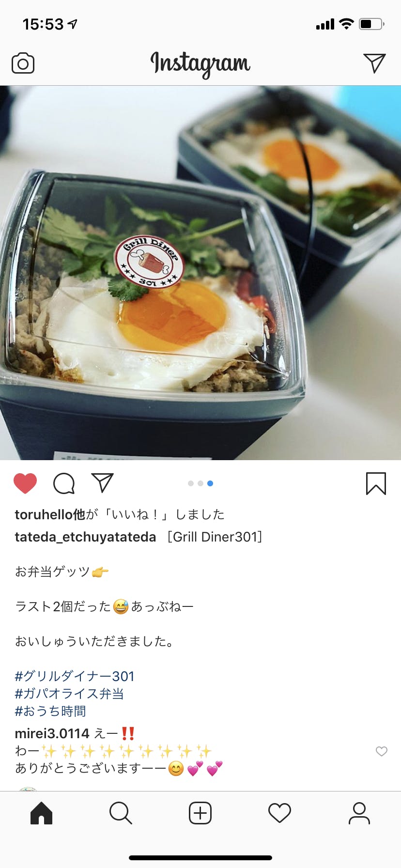Open the camera icon in header

click(23, 63)
